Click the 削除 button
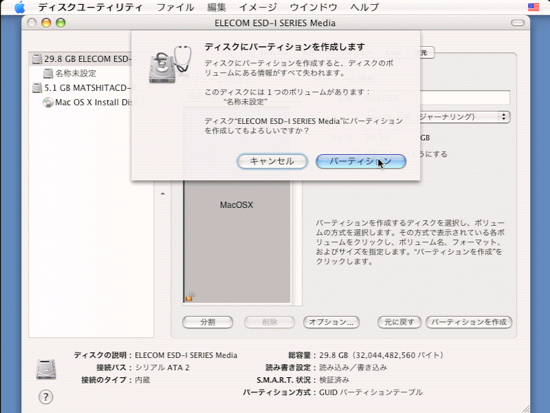Viewport: 550px width, 413px height. (x=269, y=322)
